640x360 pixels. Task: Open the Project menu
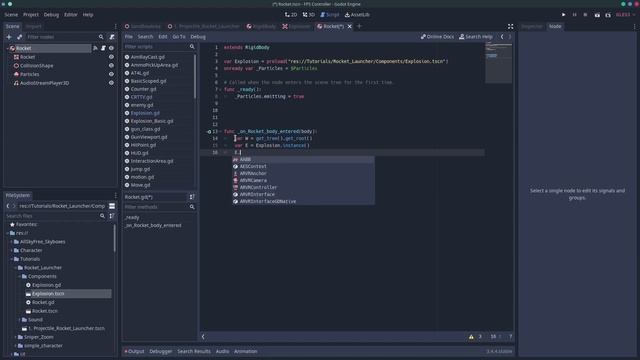click(x=31, y=15)
